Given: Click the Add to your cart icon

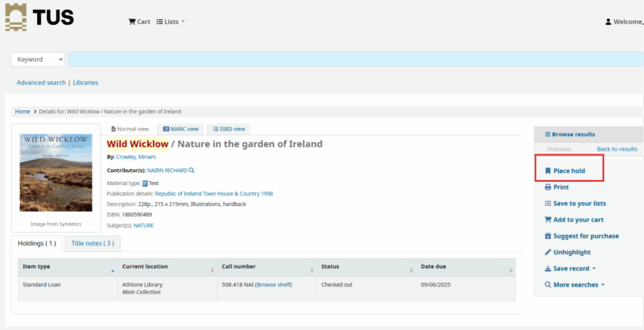Looking at the screenshot, I should pos(547,220).
